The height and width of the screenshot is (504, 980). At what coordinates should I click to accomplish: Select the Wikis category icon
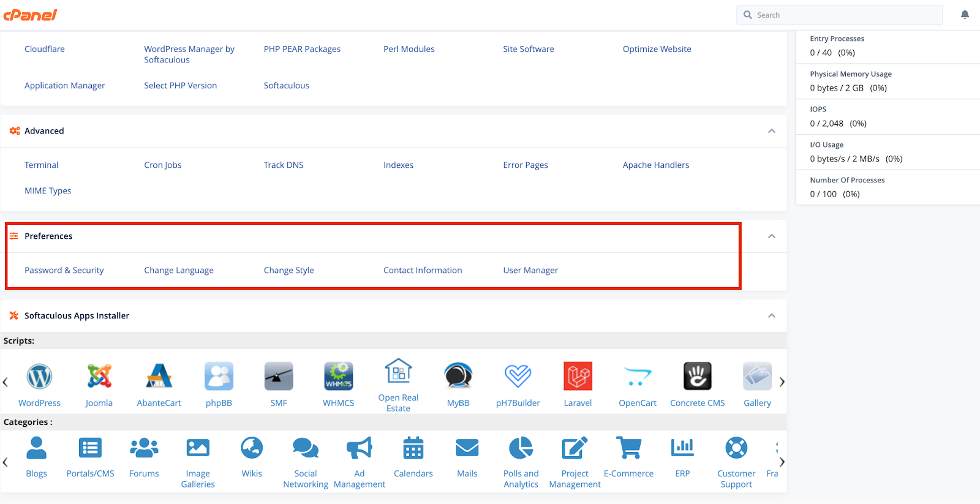coord(252,448)
